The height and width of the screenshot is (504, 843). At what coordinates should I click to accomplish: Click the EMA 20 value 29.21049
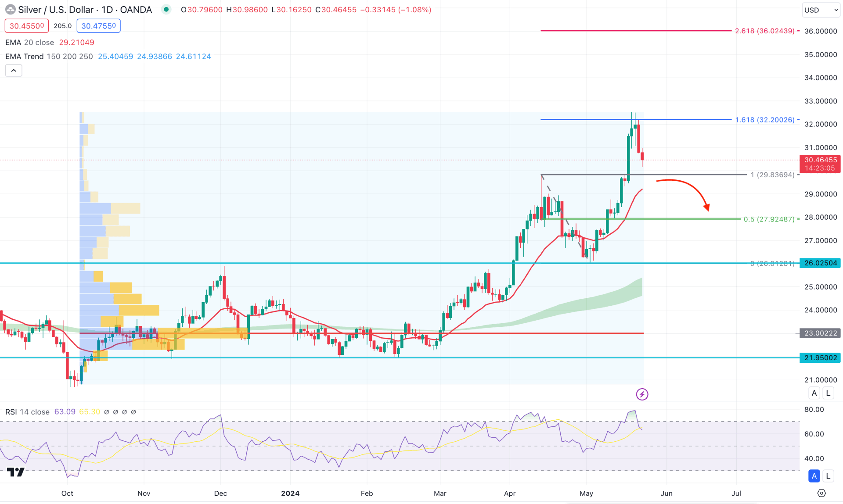click(76, 43)
